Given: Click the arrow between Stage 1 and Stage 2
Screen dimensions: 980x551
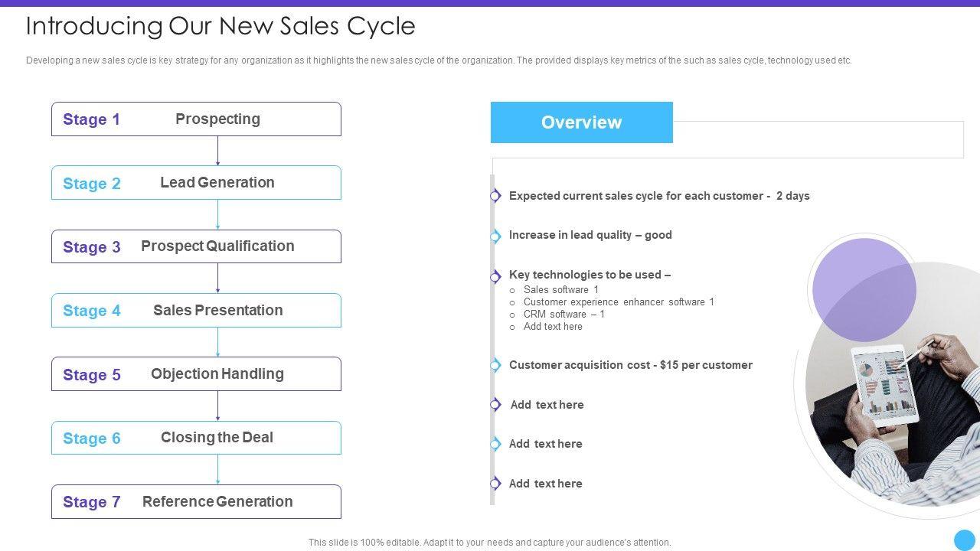Looking at the screenshot, I should click(x=217, y=151).
